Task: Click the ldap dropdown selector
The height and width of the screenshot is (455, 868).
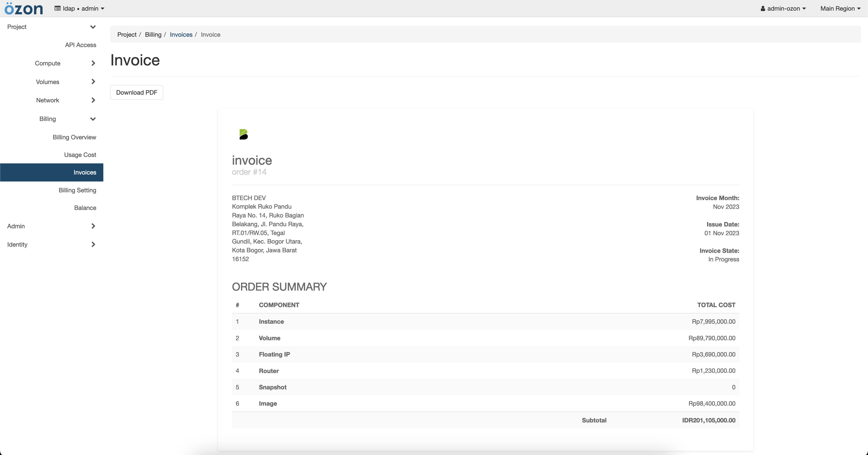Action: [x=80, y=8]
